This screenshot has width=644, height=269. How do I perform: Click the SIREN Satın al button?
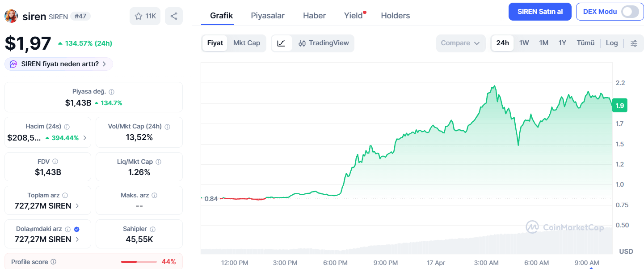pyautogui.click(x=539, y=11)
